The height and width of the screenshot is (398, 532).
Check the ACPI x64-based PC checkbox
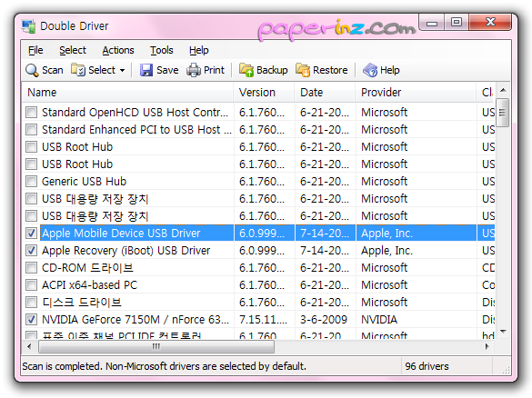pos(31,285)
